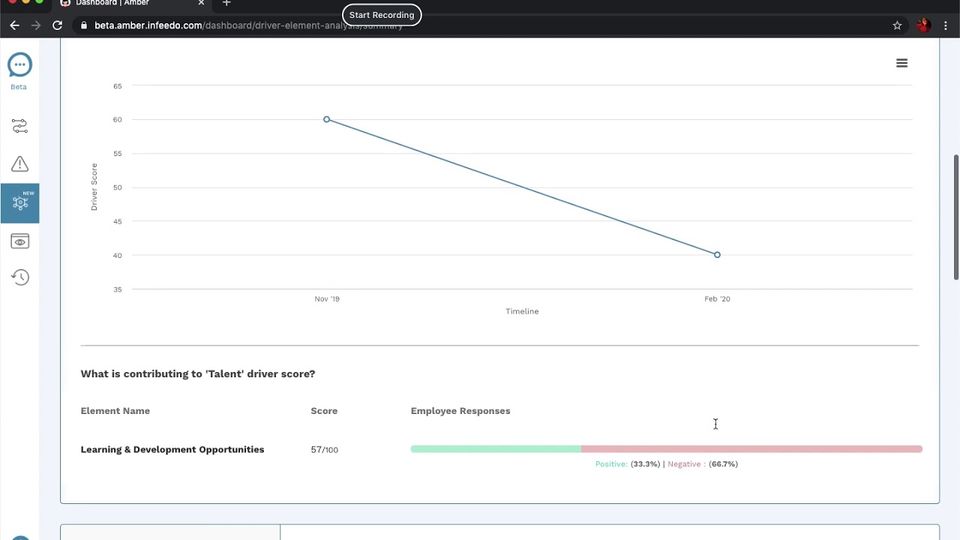
Task: Click the Feb '20 data point
Action: 717,255
